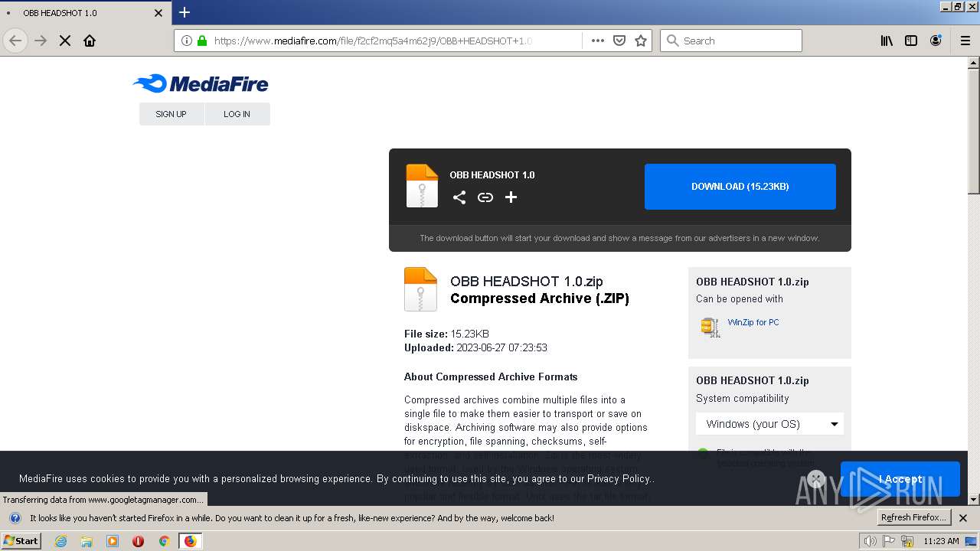Close the cookie banner with round X
Viewport: 980px width, 551px height.
tap(816, 479)
